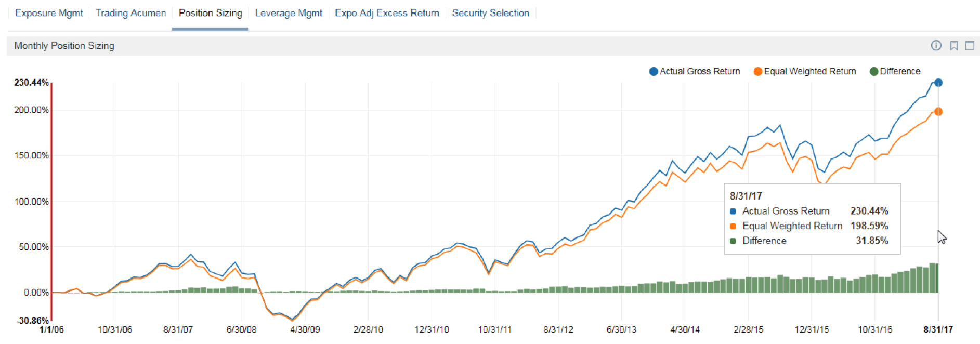Go to Expo Adj Excess Return tab
Image resolution: width=980 pixels, height=344 pixels.
click(387, 13)
